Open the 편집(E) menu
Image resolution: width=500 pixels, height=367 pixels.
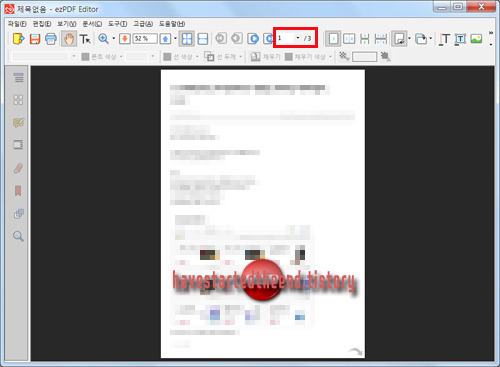point(42,24)
